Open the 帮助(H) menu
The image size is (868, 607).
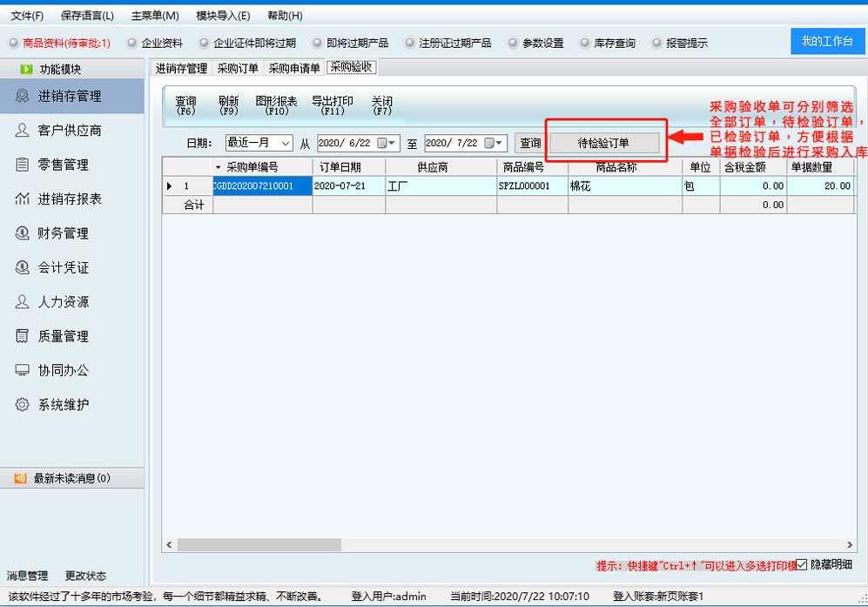pos(285,16)
